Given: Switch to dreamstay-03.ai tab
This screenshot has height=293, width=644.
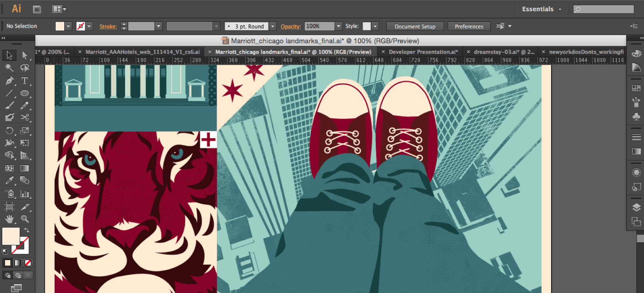Looking at the screenshot, I should 504,52.
